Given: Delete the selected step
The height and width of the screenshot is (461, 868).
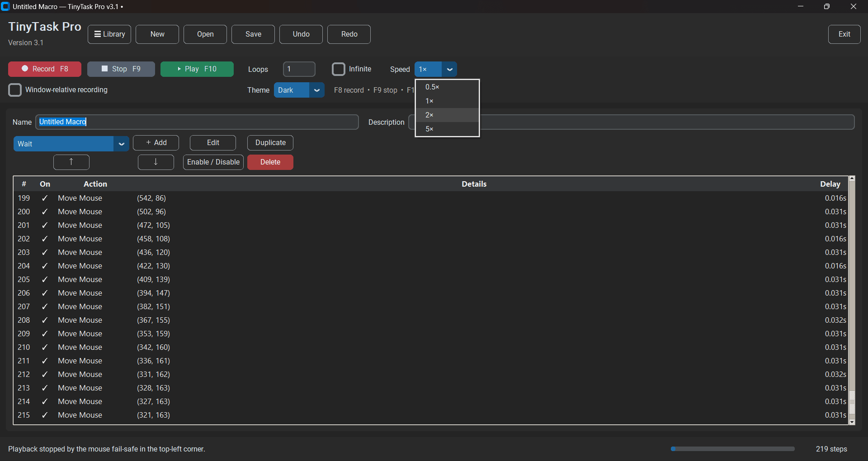Looking at the screenshot, I should pyautogui.click(x=270, y=162).
